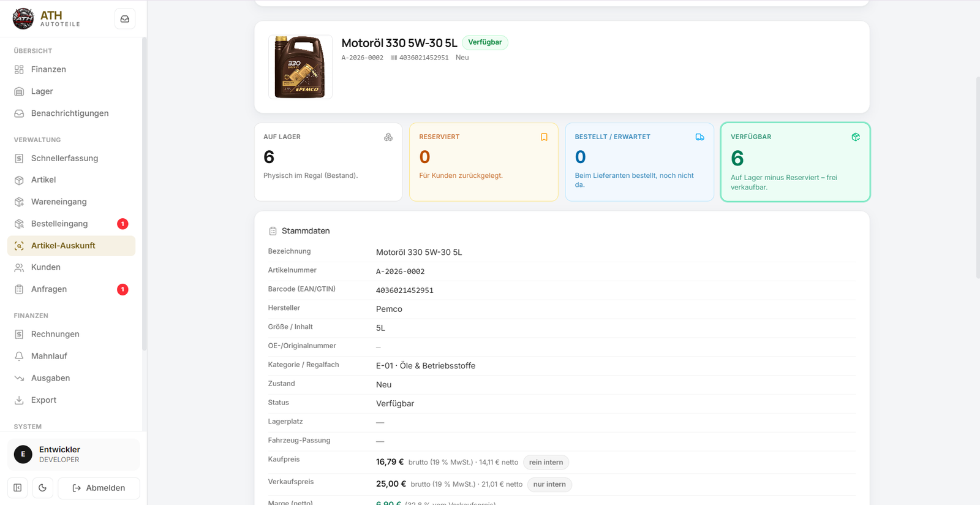
Task: Click the Benachrichtigungen inbox icon
Action: pyautogui.click(x=19, y=113)
